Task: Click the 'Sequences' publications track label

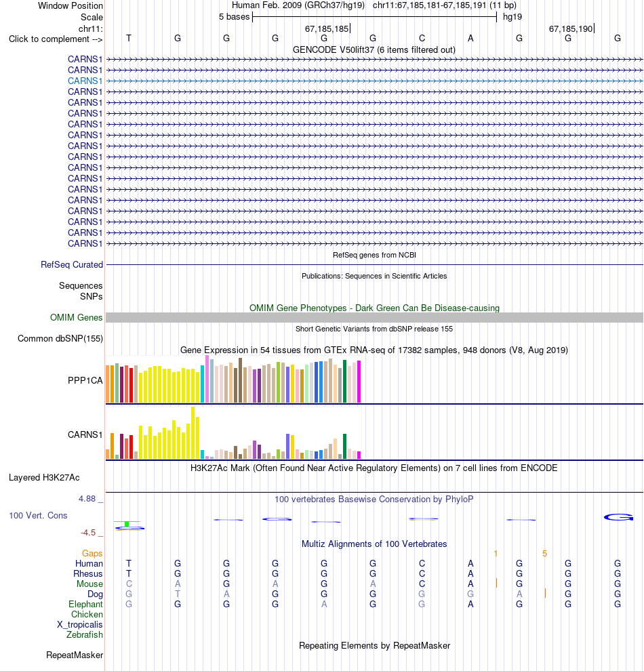Action: (x=81, y=285)
